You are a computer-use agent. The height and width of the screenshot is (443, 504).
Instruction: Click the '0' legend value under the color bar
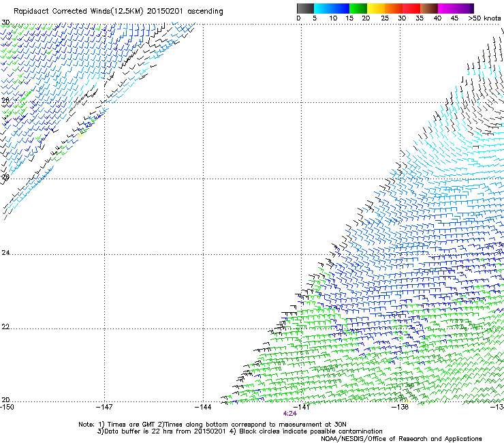pos(298,18)
